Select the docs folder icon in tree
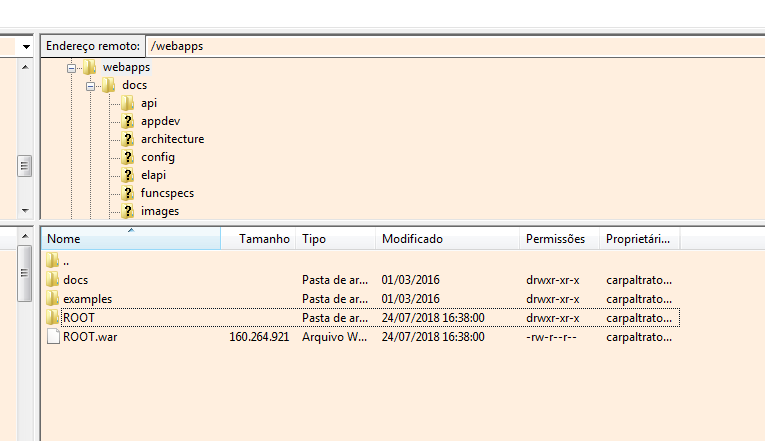The image size is (765, 441). 108,85
